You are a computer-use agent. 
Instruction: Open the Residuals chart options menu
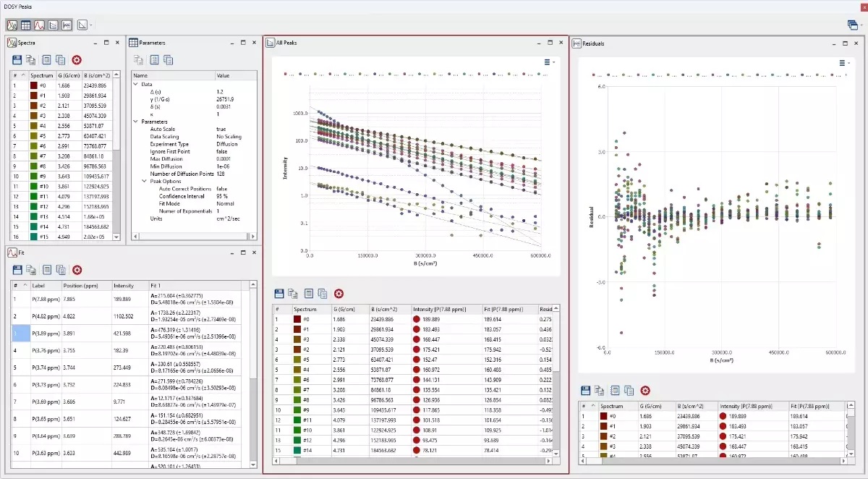(843, 63)
